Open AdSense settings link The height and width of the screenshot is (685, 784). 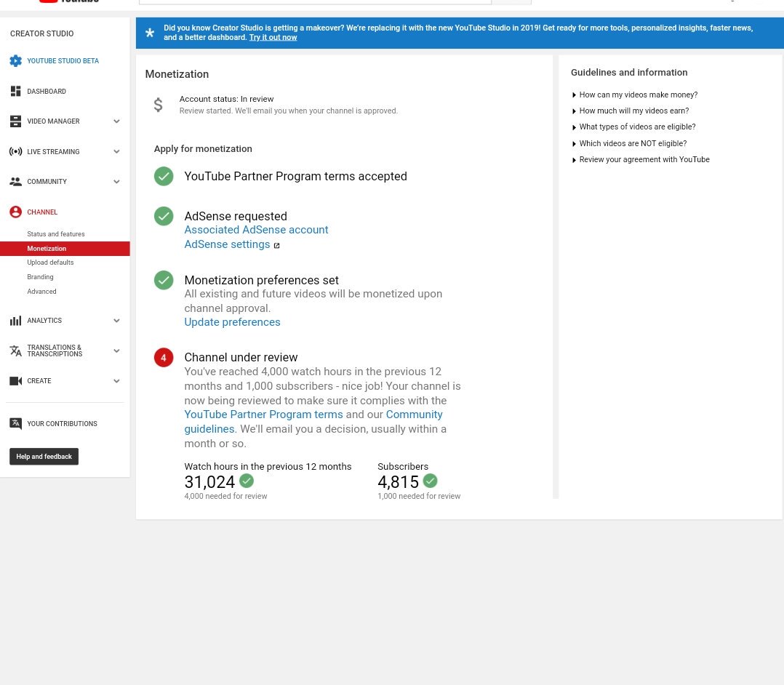227,244
